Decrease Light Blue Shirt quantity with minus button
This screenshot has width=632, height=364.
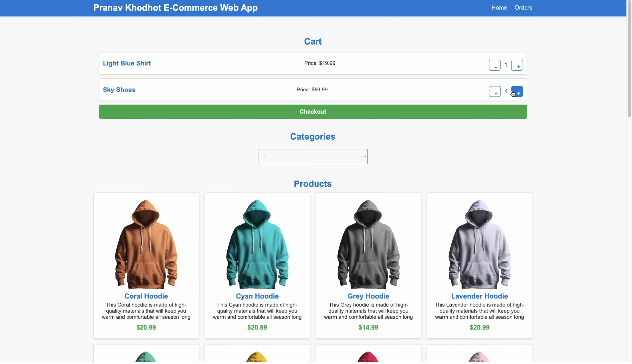[x=494, y=65]
